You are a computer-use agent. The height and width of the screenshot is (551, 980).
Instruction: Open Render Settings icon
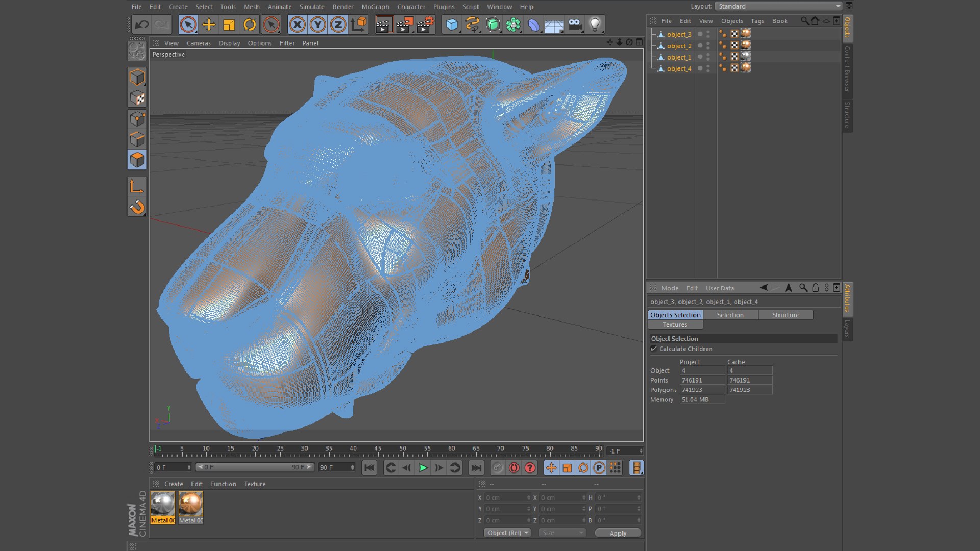point(425,24)
